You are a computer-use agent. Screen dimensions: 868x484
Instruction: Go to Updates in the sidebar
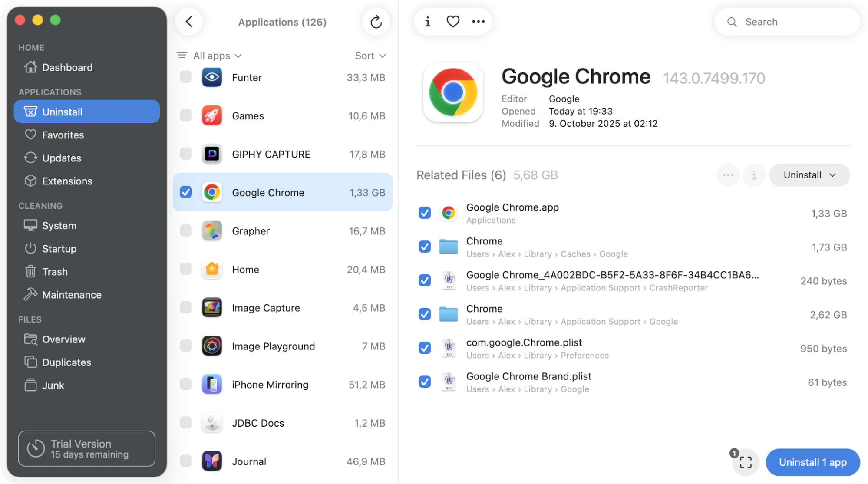point(87,158)
